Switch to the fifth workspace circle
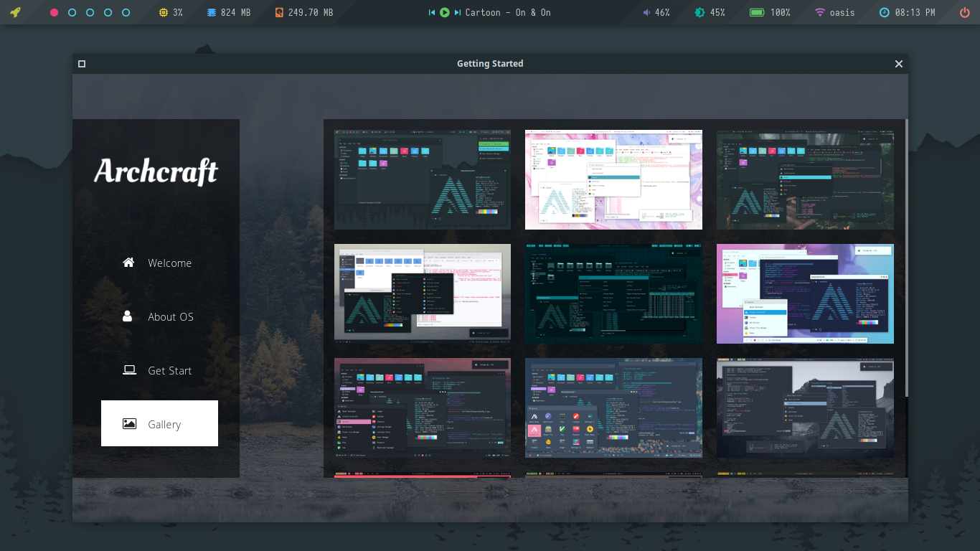The width and height of the screenshot is (980, 551). [126, 13]
